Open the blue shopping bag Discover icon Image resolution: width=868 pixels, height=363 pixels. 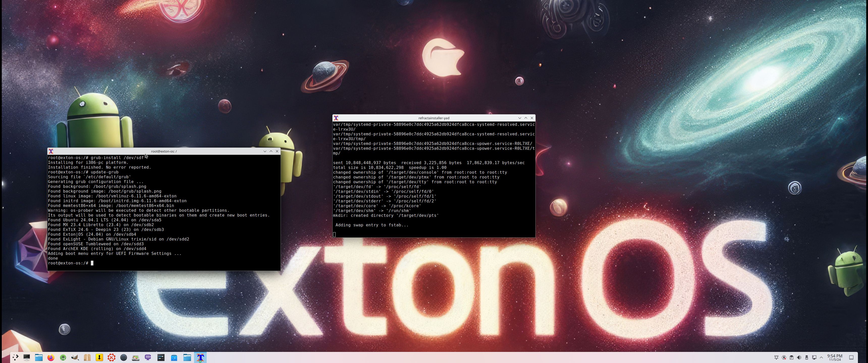point(174,357)
